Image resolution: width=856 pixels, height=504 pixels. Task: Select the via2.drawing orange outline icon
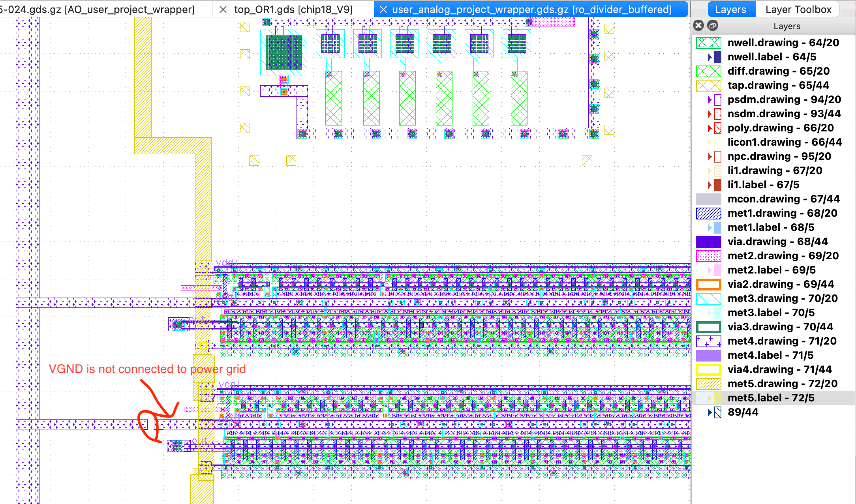708,284
